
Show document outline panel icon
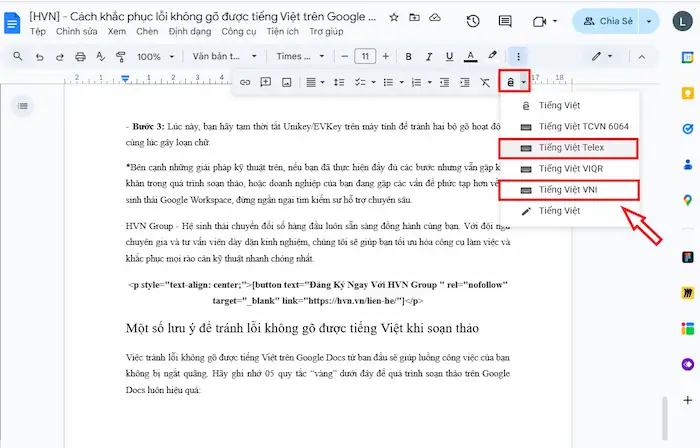23,105
